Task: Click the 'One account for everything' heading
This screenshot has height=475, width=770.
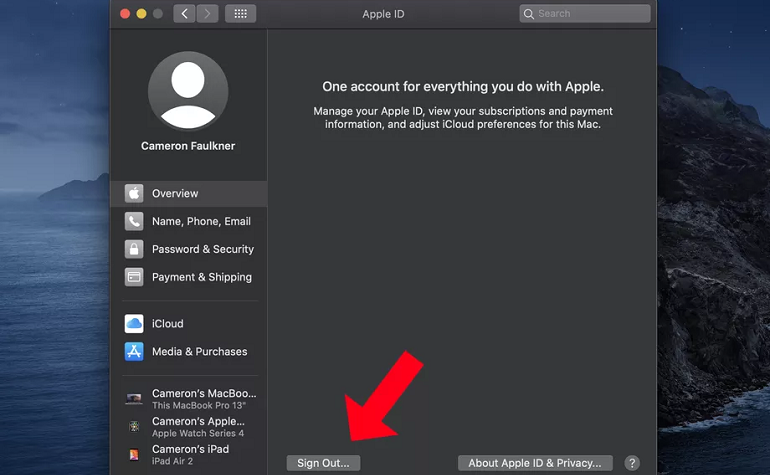Action: point(463,86)
